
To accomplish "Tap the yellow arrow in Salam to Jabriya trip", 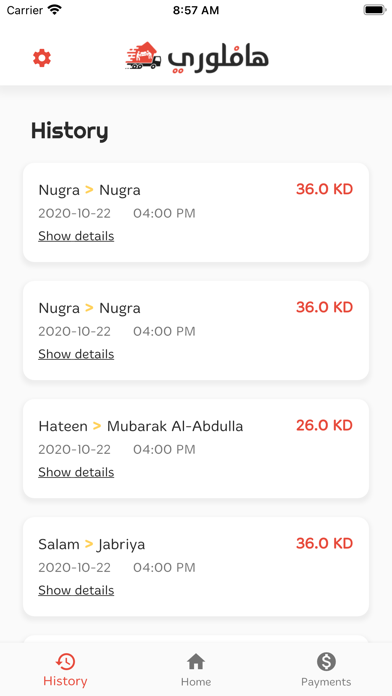I will (x=89, y=544).
